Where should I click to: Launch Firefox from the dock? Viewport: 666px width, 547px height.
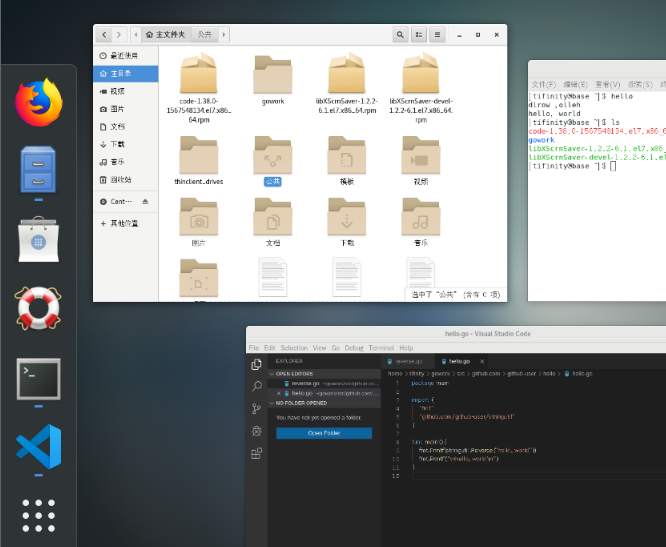point(39,102)
